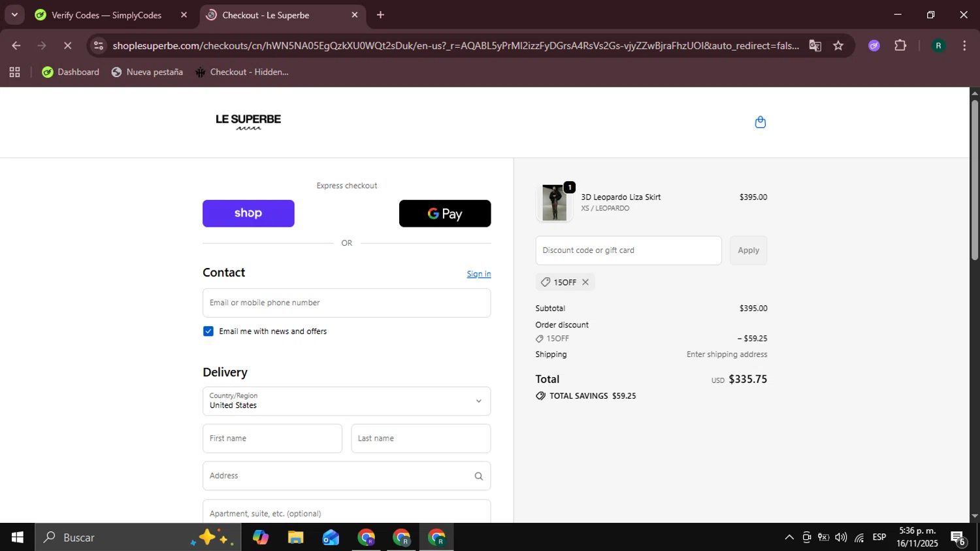Click the address bar URL

click(x=455, y=46)
